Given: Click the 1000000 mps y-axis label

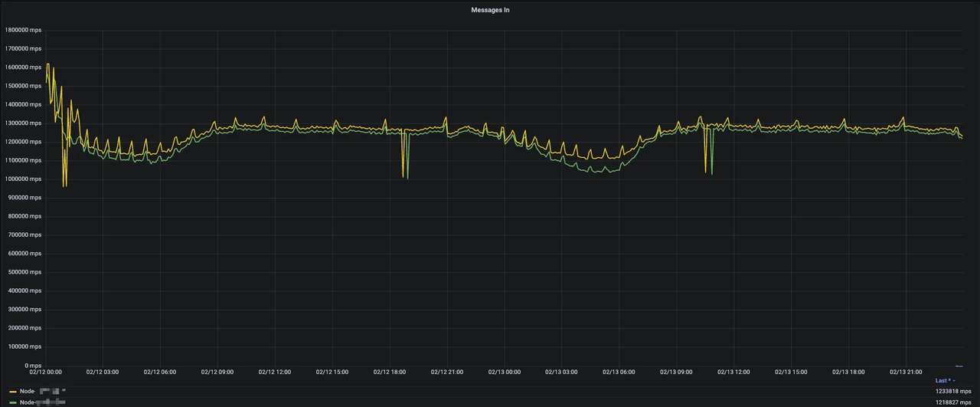Looking at the screenshot, I should pyautogui.click(x=23, y=179).
